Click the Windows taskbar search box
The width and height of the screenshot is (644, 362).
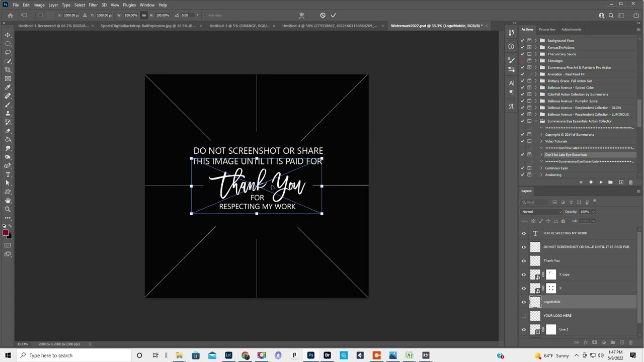tap(73, 355)
